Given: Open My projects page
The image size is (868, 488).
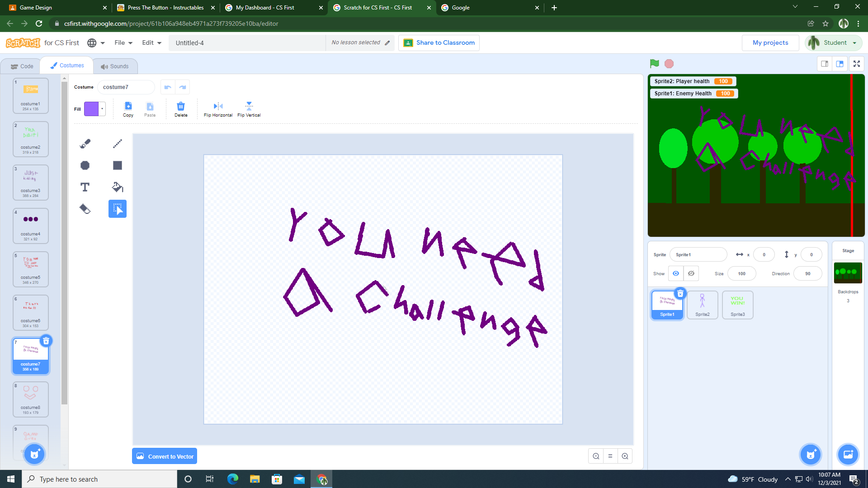Looking at the screenshot, I should [x=770, y=42].
